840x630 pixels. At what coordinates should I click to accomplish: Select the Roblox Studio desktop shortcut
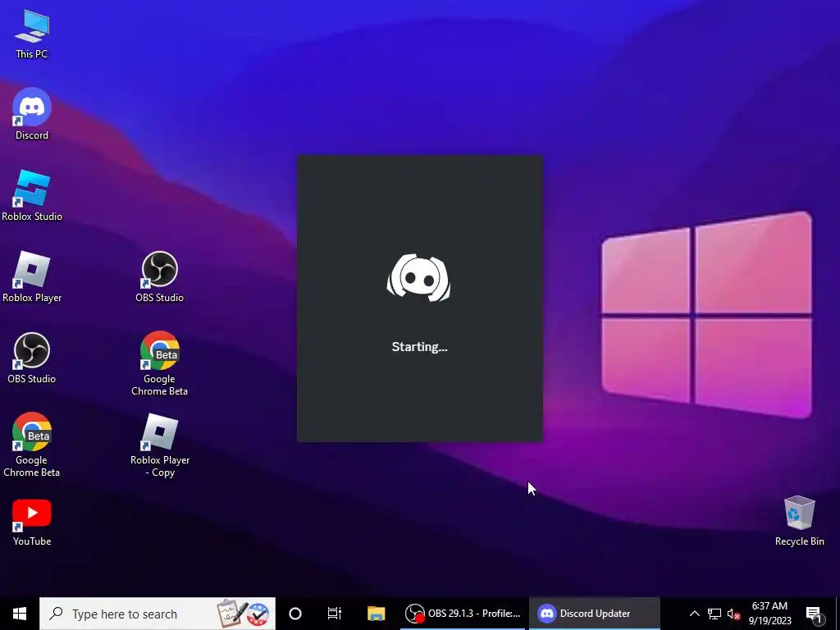pos(32,195)
